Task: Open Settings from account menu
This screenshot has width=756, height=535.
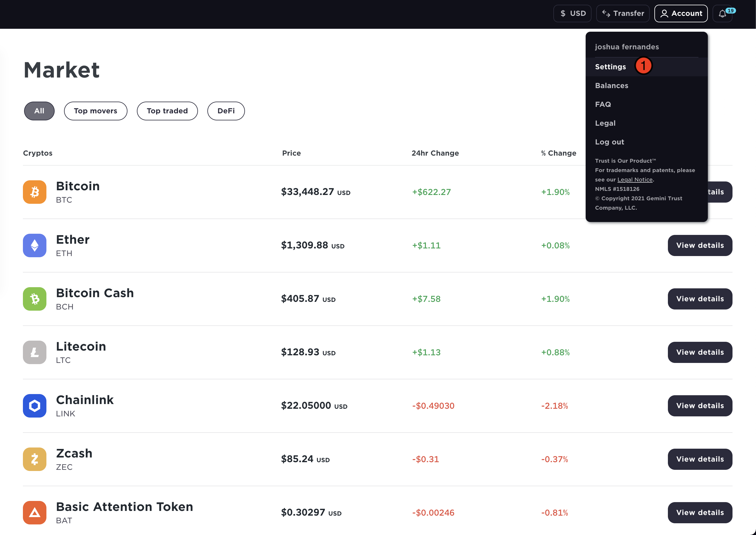Action: 646,67
